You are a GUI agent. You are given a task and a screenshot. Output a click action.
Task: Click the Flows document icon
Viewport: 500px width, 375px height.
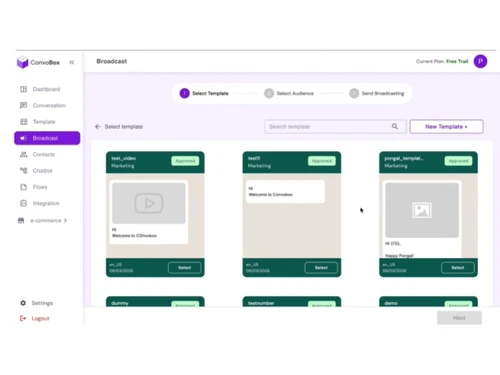pos(23,187)
